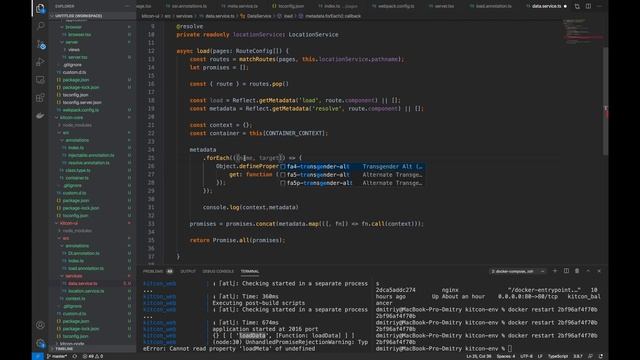Click the Spaces: 4 indentation setting
Screen dimensions: 640x360
(506, 356)
